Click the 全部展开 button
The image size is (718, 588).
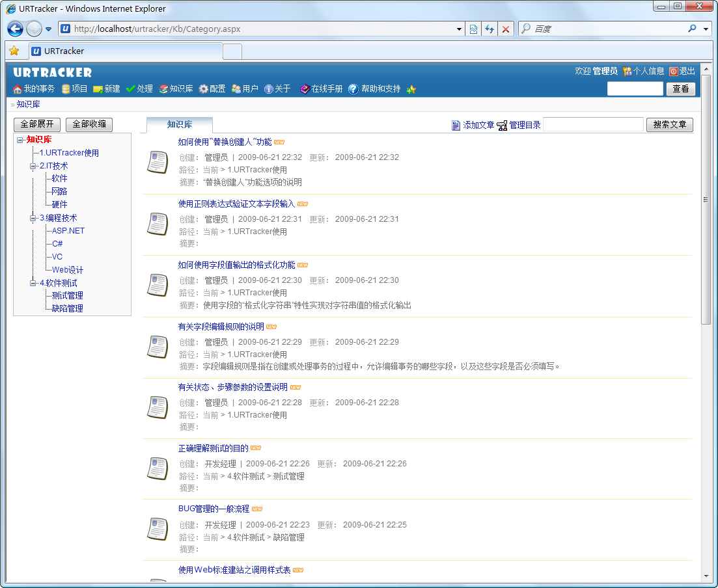pyautogui.click(x=37, y=124)
